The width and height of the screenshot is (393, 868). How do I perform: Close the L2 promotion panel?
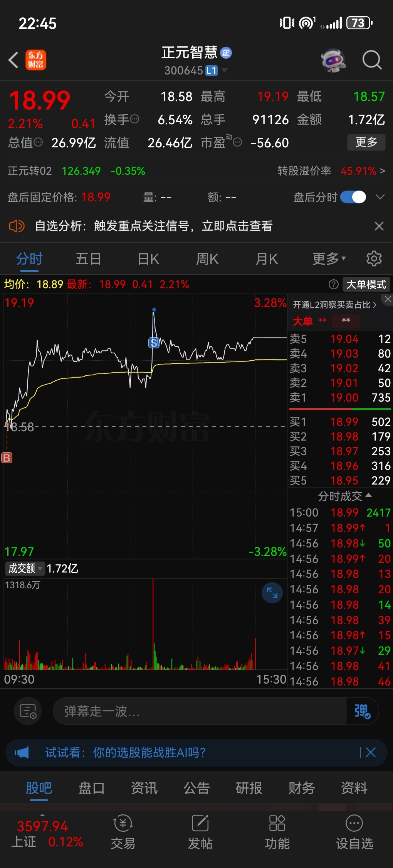[x=388, y=299]
